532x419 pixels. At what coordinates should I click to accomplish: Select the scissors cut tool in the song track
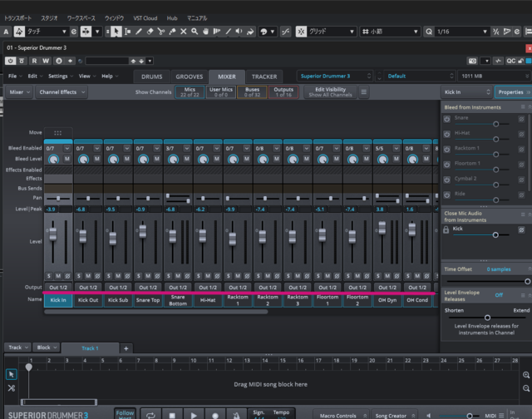[12, 387]
